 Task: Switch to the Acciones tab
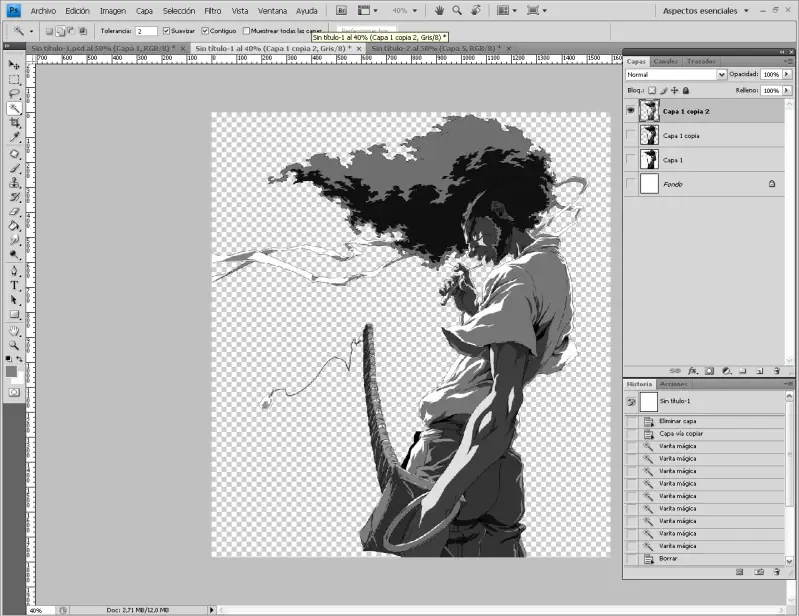(x=674, y=384)
